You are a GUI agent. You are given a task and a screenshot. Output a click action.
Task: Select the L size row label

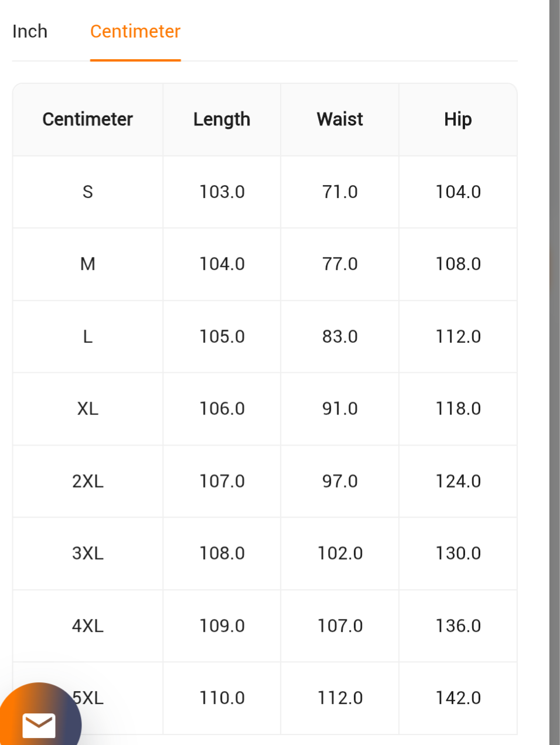click(88, 337)
